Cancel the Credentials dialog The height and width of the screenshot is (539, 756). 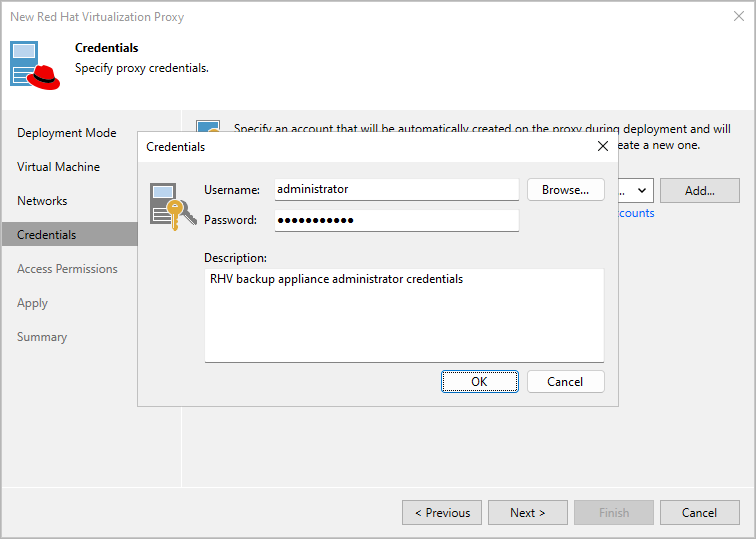pyautogui.click(x=566, y=382)
